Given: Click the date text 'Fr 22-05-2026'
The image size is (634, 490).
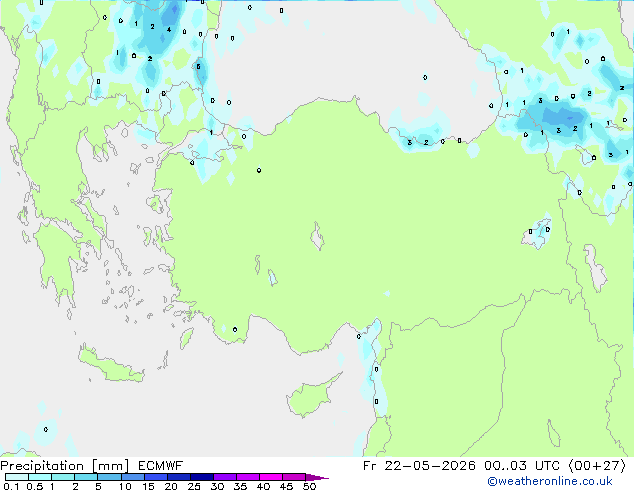Looking at the screenshot, I should tap(419, 466).
